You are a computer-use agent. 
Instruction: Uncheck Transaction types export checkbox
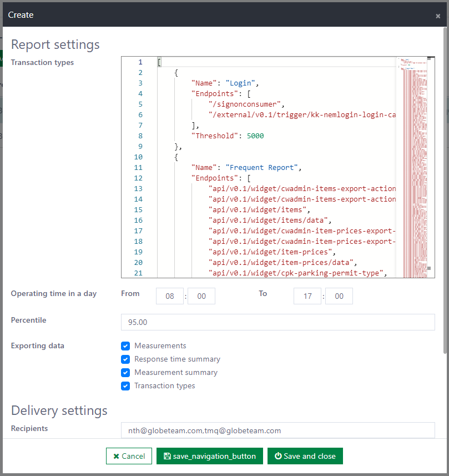click(x=125, y=386)
